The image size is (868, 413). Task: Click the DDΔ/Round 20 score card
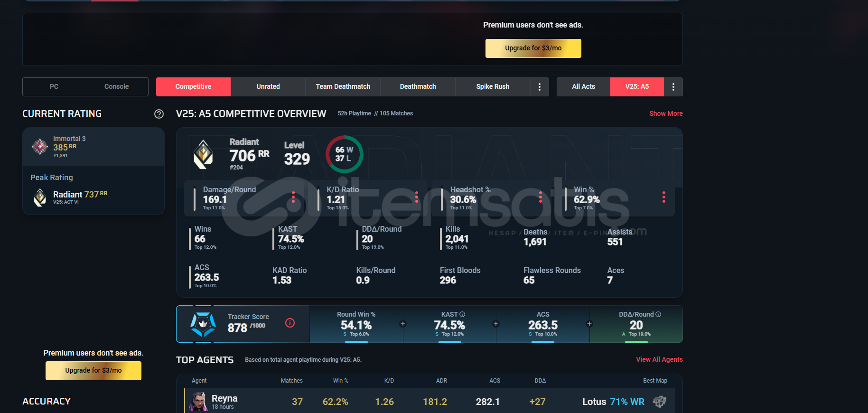(x=636, y=324)
